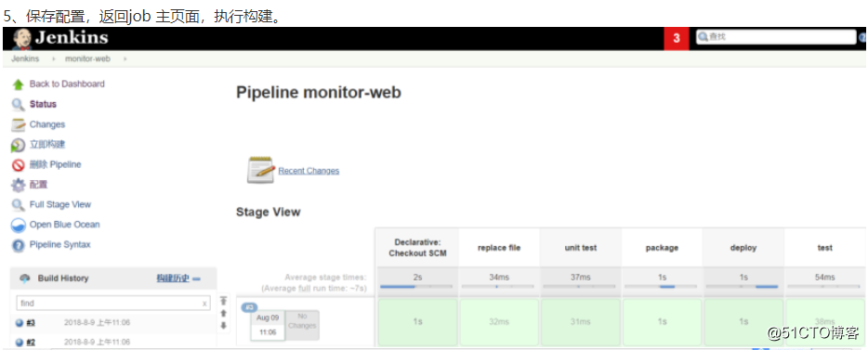Open the Jenkins breadcrumb link
Image resolution: width=868 pixels, height=350 pixels.
click(25, 58)
